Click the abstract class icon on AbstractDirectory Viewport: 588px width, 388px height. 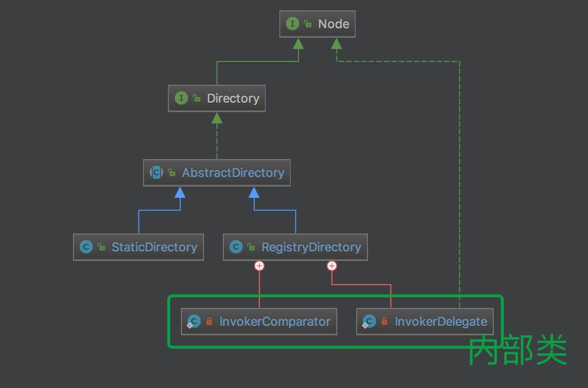click(x=156, y=172)
